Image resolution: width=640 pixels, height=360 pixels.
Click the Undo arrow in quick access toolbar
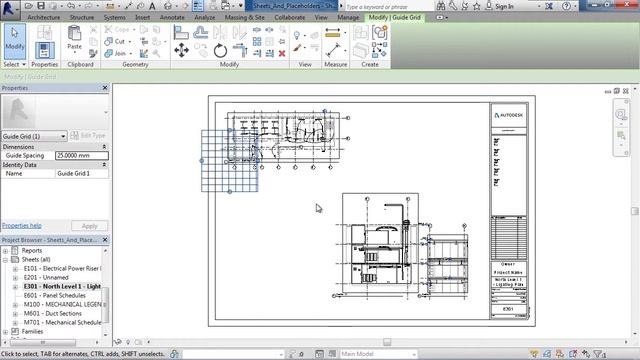click(71, 6)
